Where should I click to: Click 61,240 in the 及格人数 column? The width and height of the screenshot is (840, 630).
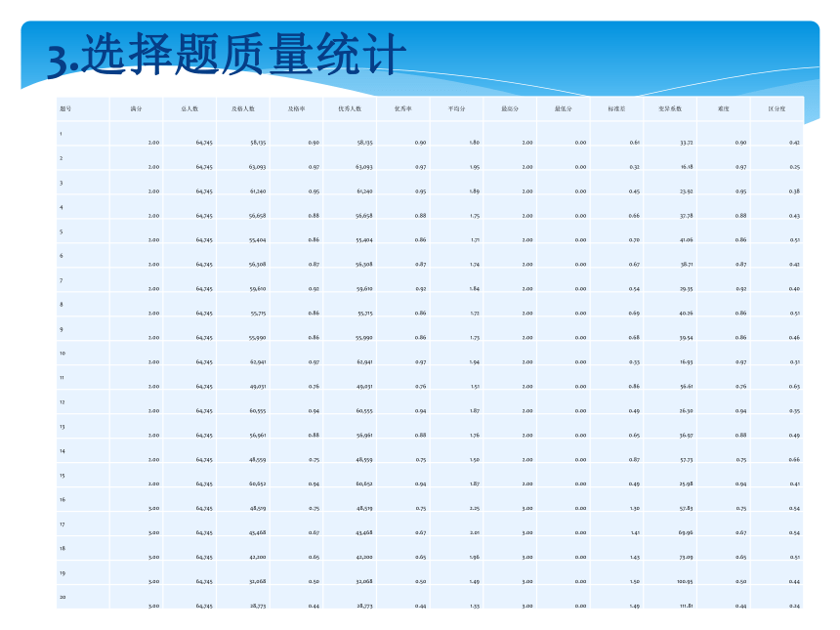coord(258,191)
